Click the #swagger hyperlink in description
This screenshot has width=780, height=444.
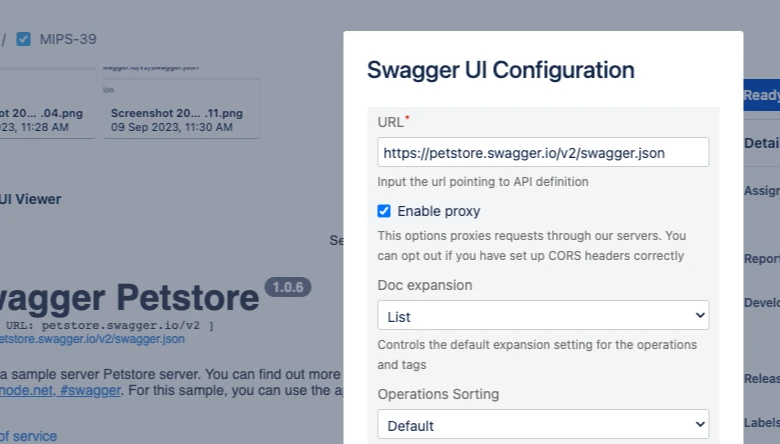pyautogui.click(x=90, y=390)
